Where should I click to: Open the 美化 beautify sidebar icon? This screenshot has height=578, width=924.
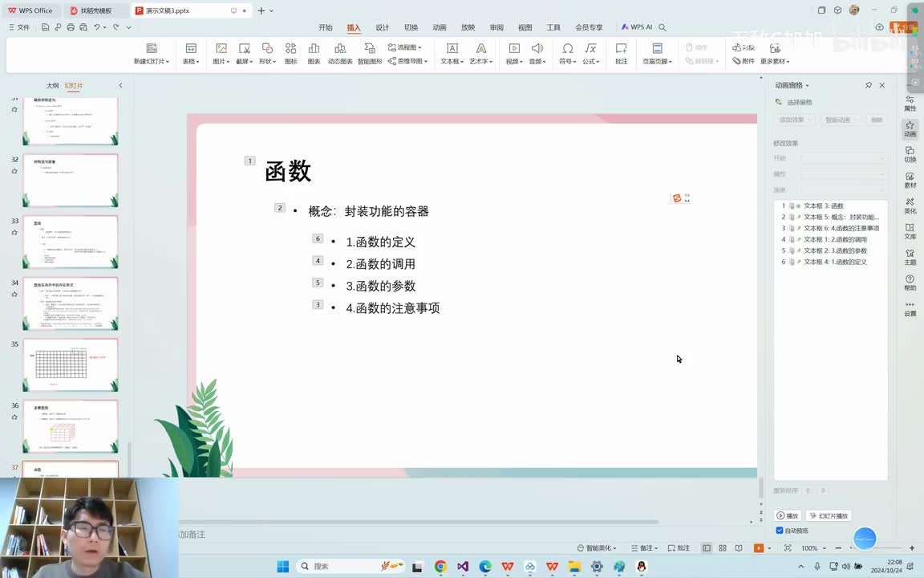pyautogui.click(x=910, y=206)
